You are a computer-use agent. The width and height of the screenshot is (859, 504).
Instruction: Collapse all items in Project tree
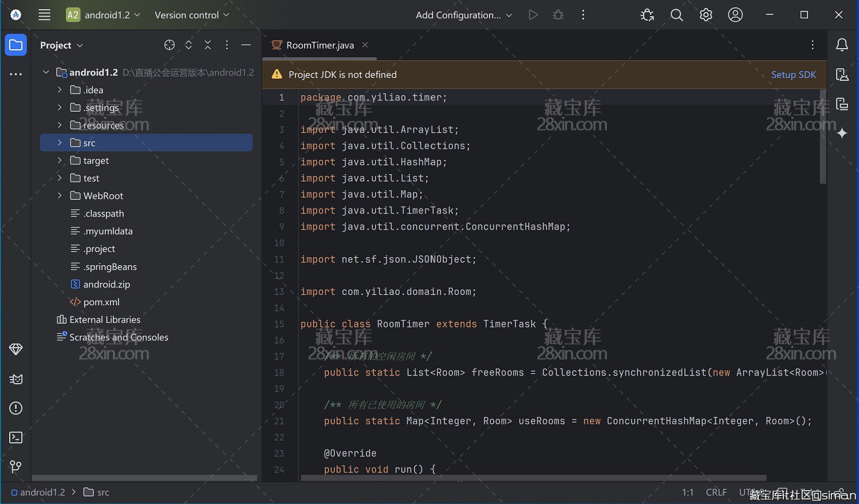(208, 45)
